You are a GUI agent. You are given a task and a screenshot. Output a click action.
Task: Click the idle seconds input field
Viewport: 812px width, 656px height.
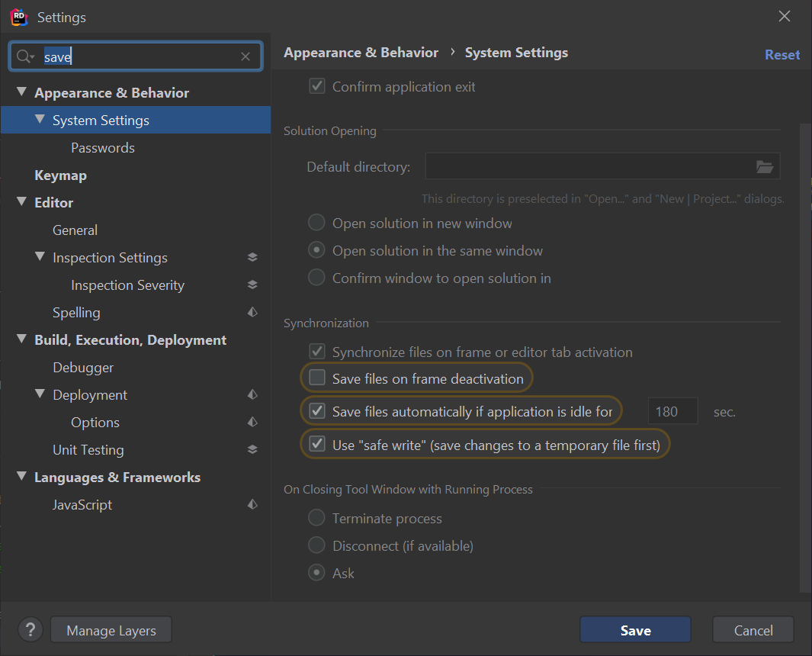point(672,412)
